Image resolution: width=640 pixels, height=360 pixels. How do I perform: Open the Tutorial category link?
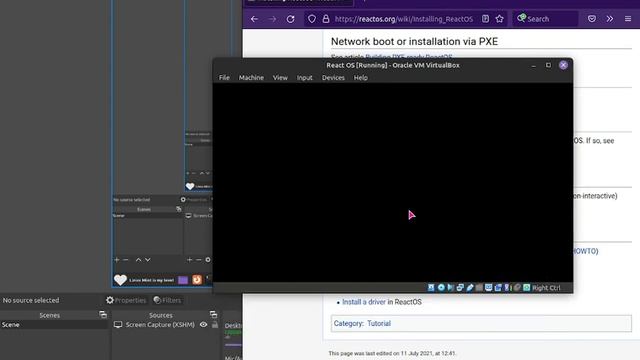pos(379,324)
